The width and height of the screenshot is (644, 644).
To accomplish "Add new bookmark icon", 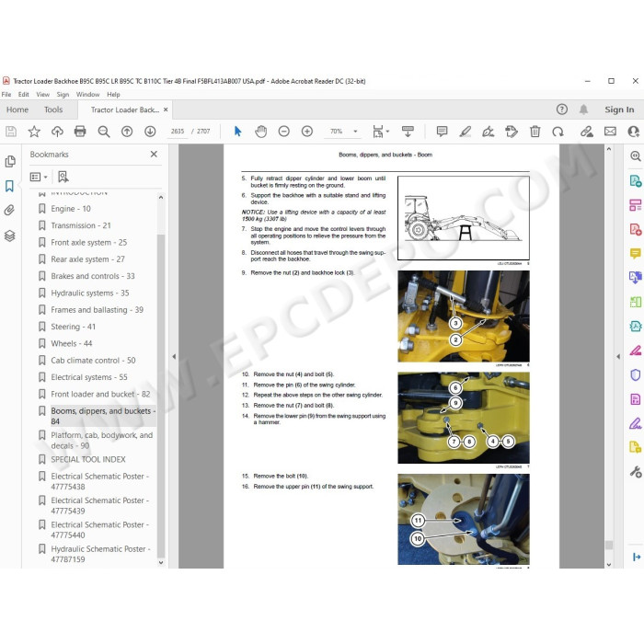I will (63, 177).
